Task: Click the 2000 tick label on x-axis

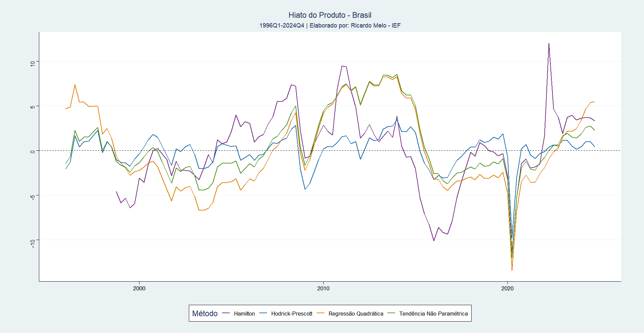Action: (139, 288)
